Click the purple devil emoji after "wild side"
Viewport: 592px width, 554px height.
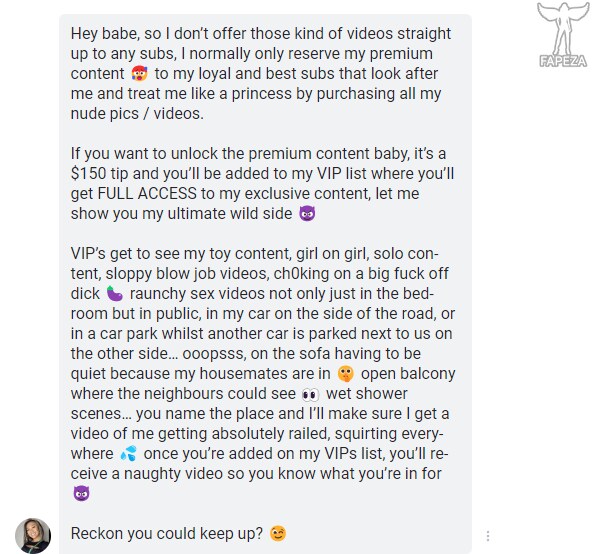point(307,213)
